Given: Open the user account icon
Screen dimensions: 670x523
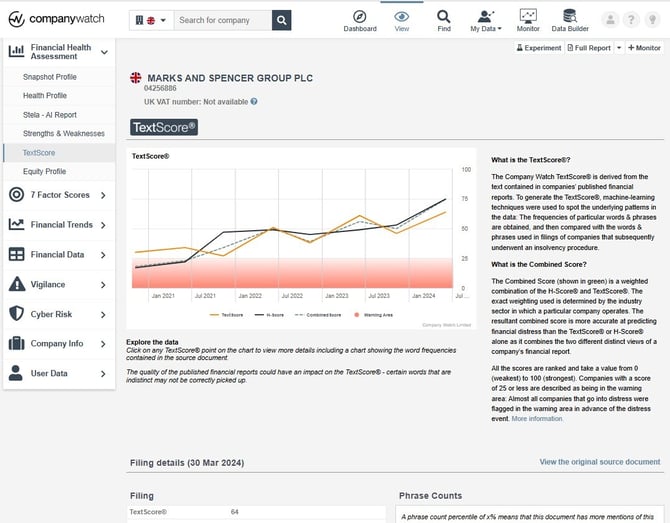Looking at the screenshot, I should (x=611, y=20).
